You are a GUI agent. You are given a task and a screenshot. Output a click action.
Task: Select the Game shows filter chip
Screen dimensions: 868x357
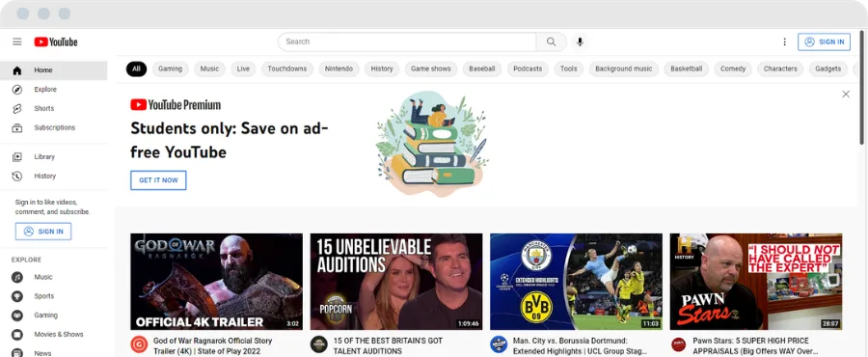[x=431, y=69]
